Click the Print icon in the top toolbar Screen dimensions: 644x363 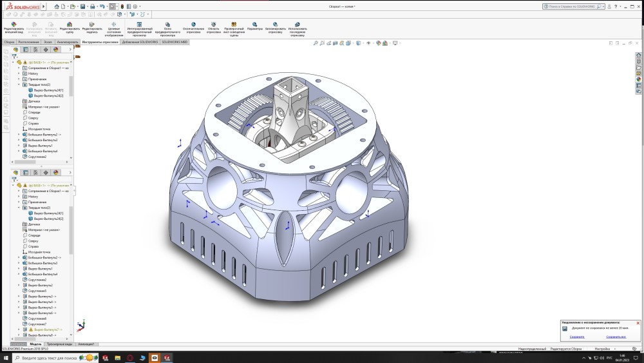tap(93, 6)
